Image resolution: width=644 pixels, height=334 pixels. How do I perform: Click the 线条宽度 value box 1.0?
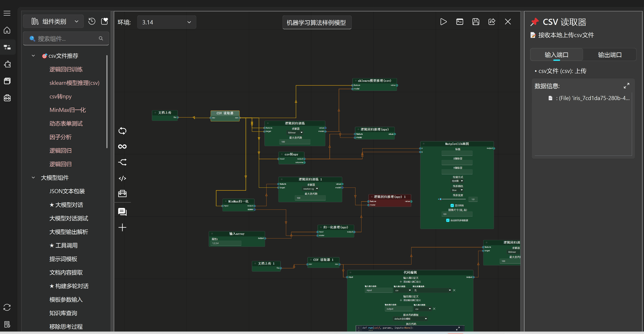pos(473,199)
